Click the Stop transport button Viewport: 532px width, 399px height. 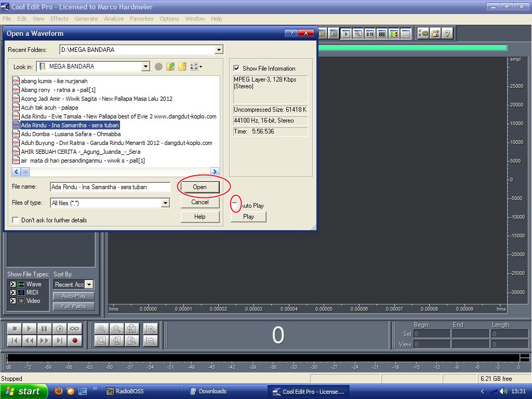pos(15,328)
